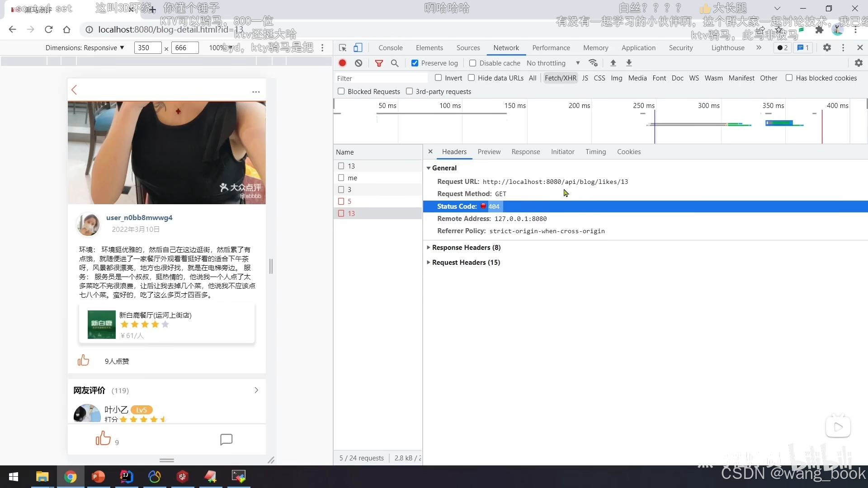This screenshot has height=488, width=868.
Task: Expand 网友评价 reviews arrow
Action: pos(256,390)
